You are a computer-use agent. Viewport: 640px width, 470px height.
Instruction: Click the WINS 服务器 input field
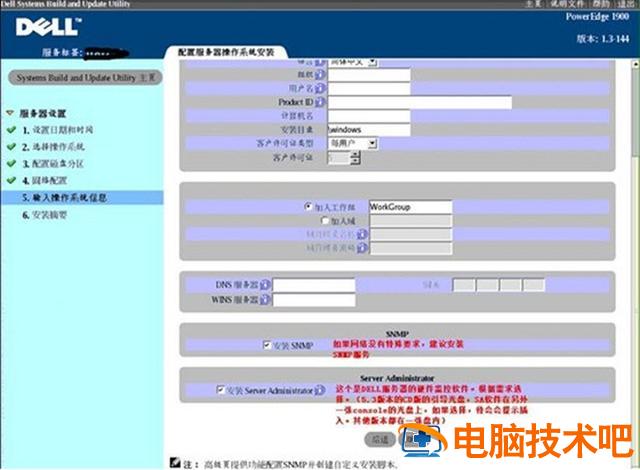pyautogui.click(x=314, y=299)
